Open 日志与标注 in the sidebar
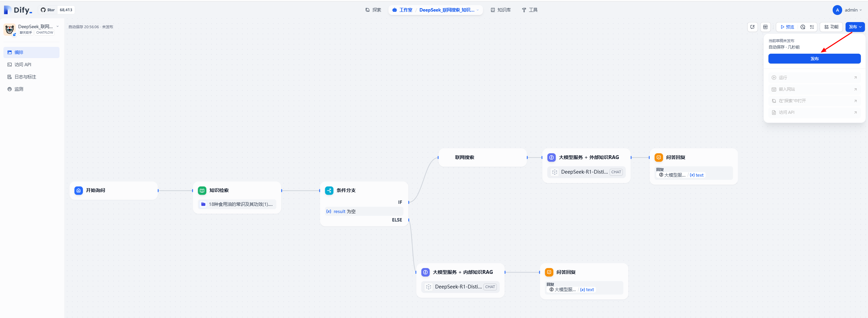The width and height of the screenshot is (868, 318). click(31, 77)
